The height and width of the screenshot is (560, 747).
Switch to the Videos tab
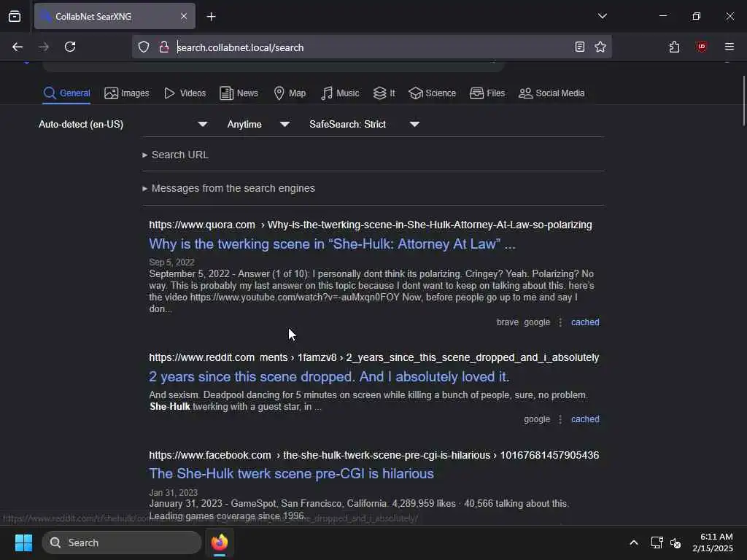(x=185, y=93)
